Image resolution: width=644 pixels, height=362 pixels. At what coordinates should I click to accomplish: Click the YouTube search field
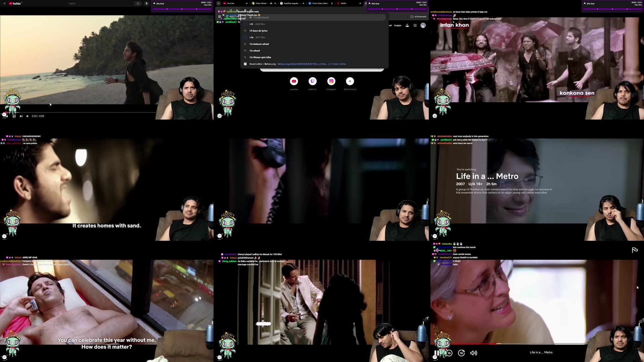click(x=100, y=3)
